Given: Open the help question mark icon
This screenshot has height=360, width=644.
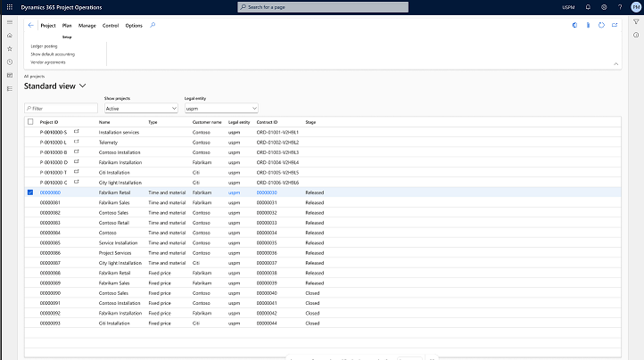Looking at the screenshot, I should [620, 7].
